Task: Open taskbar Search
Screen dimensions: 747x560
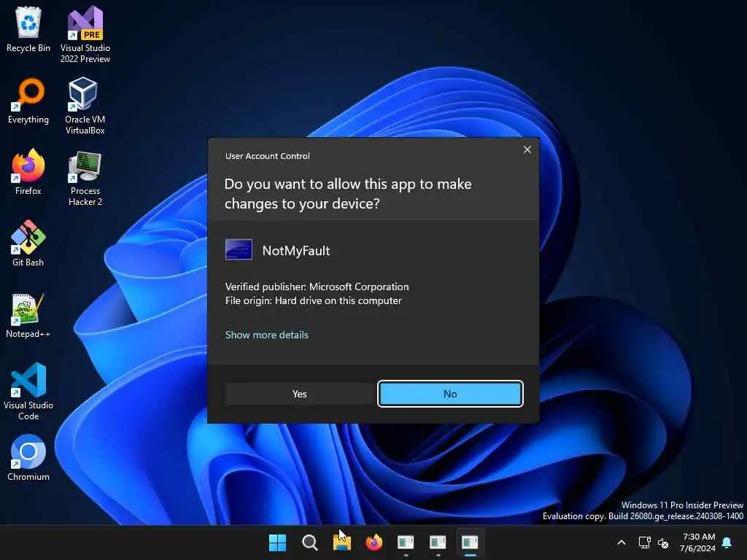Action: 309,542
